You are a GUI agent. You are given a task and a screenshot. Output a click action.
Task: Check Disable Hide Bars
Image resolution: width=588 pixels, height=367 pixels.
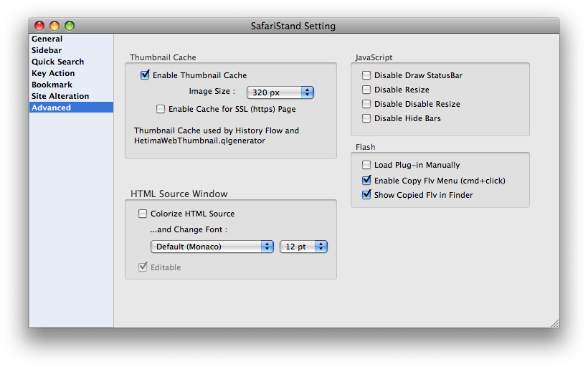[366, 118]
